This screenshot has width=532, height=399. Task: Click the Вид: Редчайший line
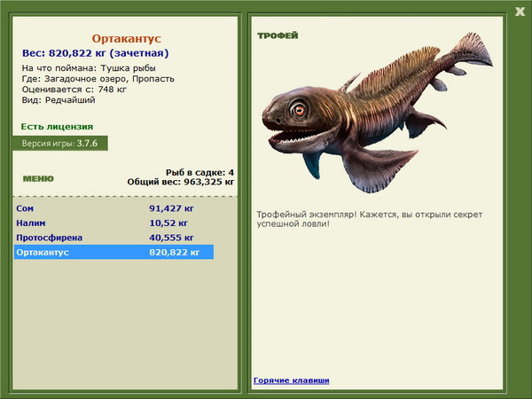(x=59, y=100)
